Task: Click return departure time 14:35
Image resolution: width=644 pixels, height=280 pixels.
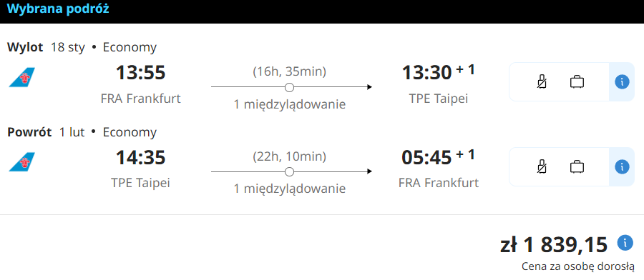Action: 140,157
